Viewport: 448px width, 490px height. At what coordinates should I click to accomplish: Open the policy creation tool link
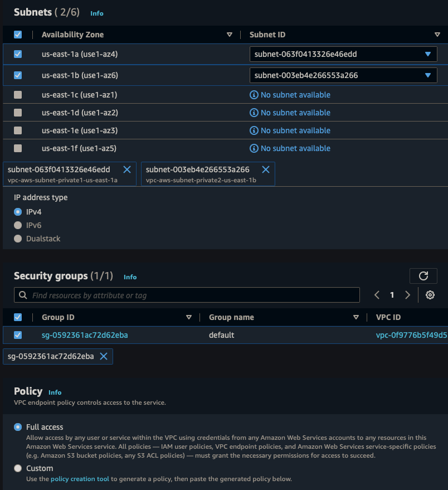click(x=80, y=478)
